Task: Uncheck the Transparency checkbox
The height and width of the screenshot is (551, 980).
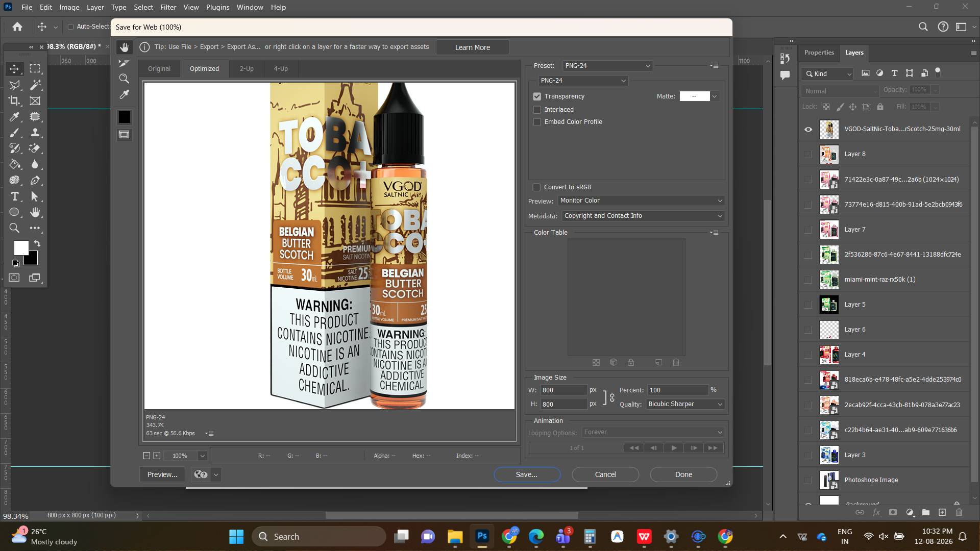Action: click(537, 96)
